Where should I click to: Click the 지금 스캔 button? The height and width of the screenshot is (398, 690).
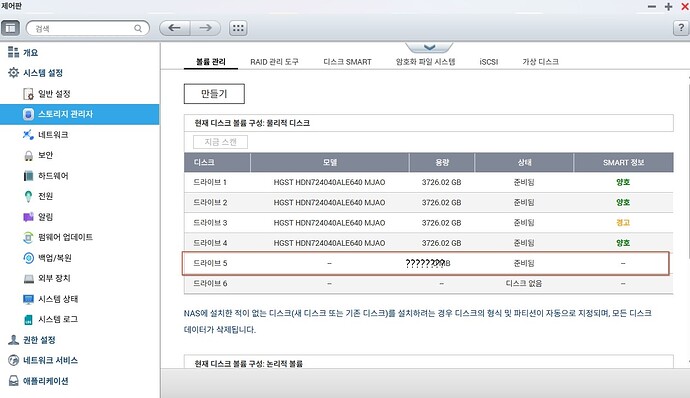click(220, 142)
